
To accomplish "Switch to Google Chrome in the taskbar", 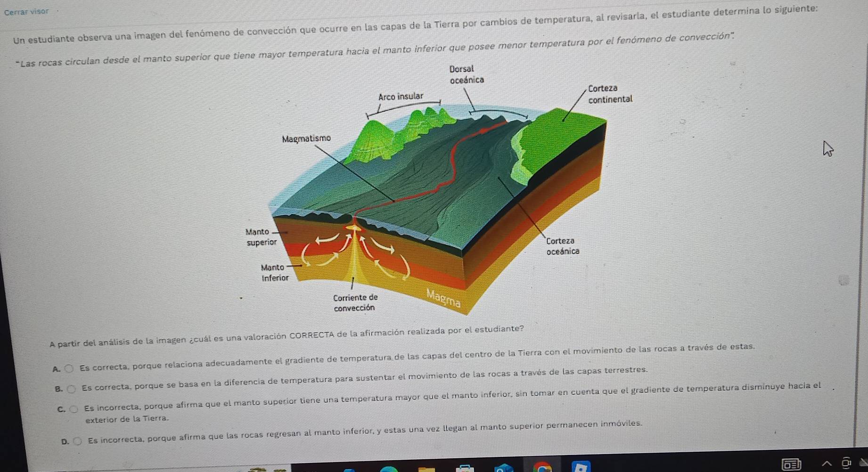I will pos(542,467).
